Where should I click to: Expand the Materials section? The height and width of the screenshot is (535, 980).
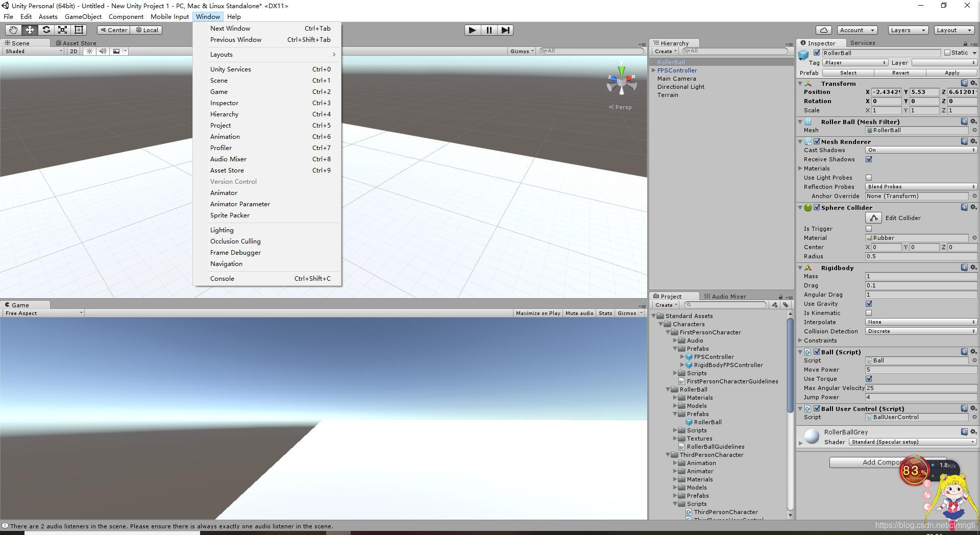(800, 168)
